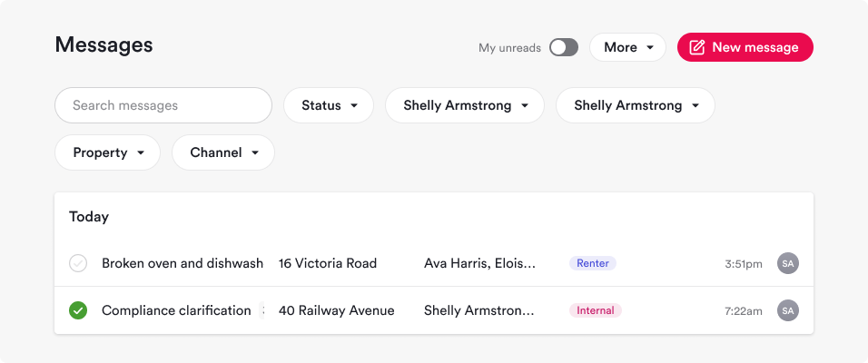Select the 40 Railway Avenue property

coord(336,310)
